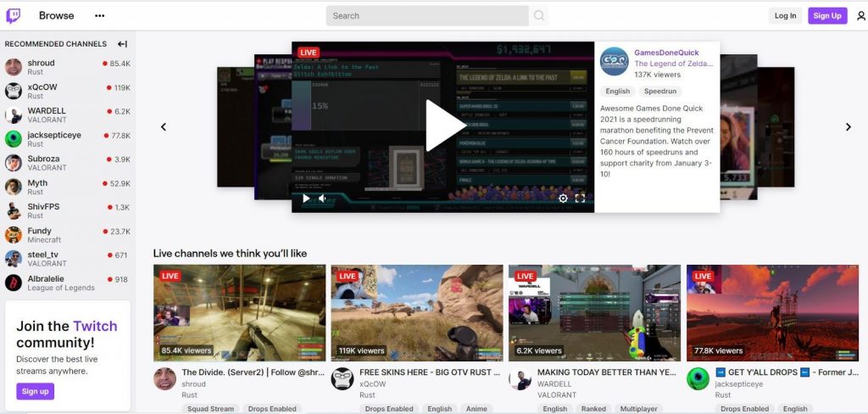Open shroud avatar in sidebar
The image size is (868, 414).
(14, 67)
